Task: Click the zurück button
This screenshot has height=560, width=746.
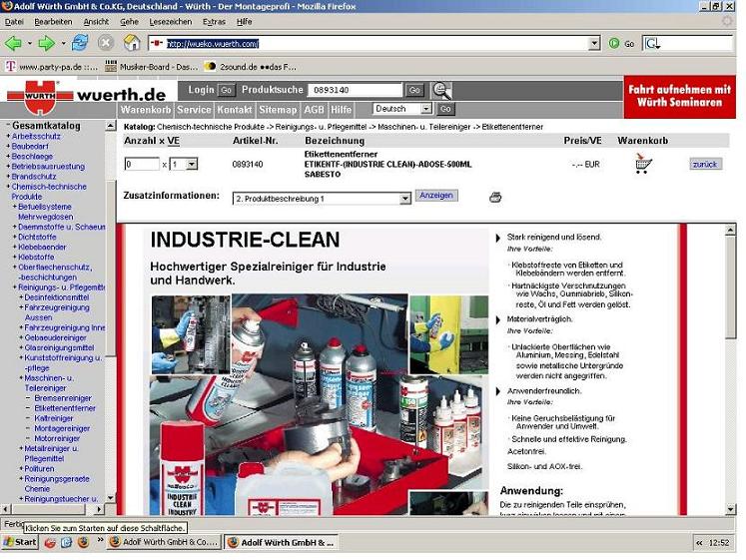Action: (x=705, y=165)
